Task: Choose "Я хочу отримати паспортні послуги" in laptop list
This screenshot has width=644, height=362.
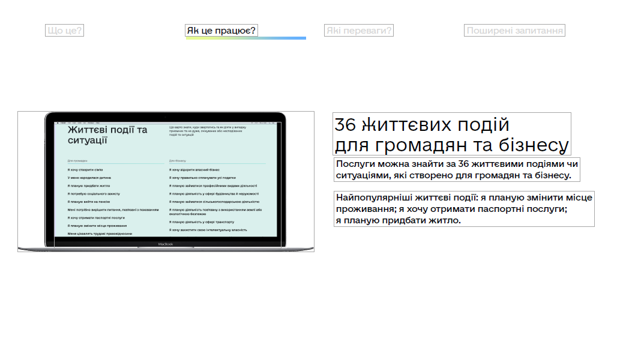Action: click(96, 217)
